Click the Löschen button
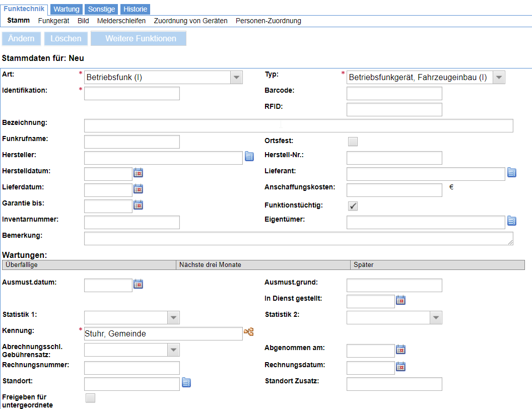The image size is (532, 409). click(x=66, y=38)
